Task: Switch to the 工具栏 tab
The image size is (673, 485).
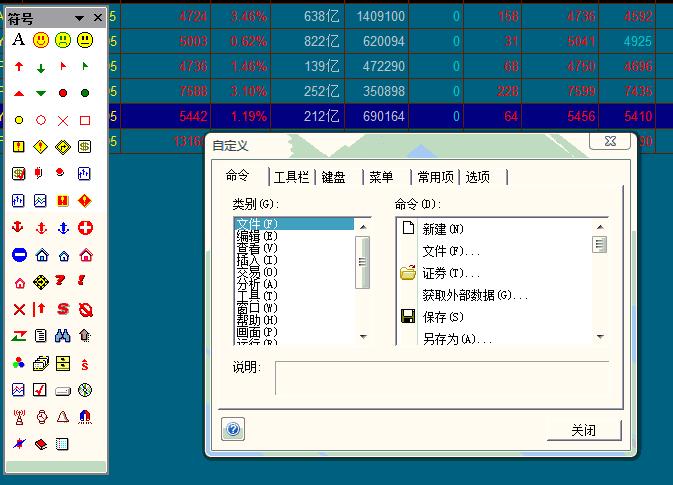Action: click(292, 177)
